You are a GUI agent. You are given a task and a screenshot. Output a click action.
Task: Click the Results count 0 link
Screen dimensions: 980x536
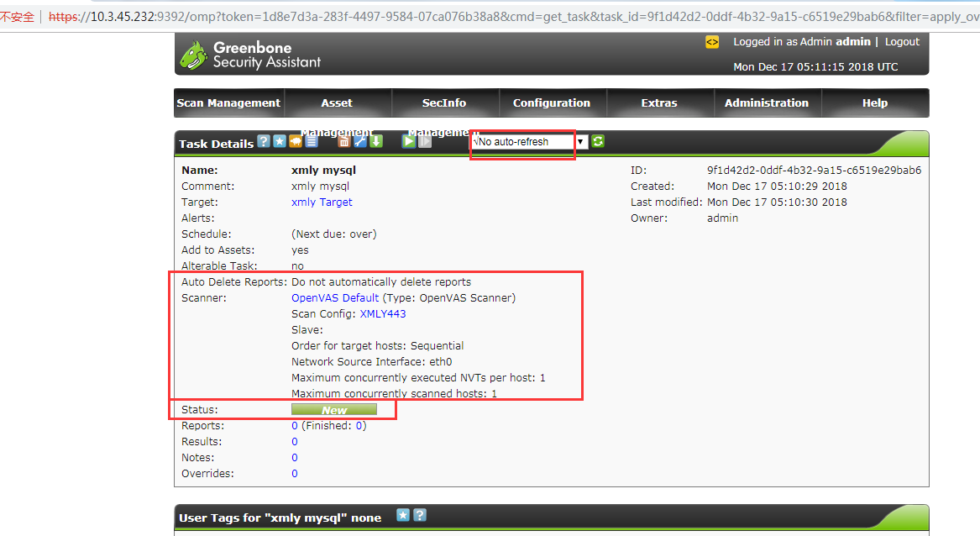click(295, 442)
